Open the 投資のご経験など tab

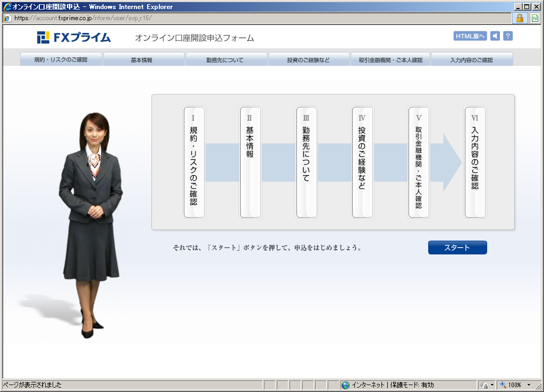pos(308,60)
